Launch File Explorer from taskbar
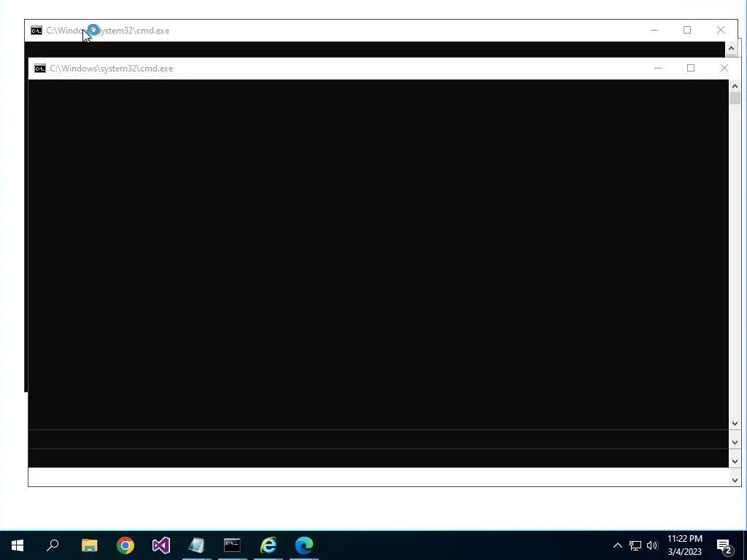747x560 pixels. click(89, 545)
